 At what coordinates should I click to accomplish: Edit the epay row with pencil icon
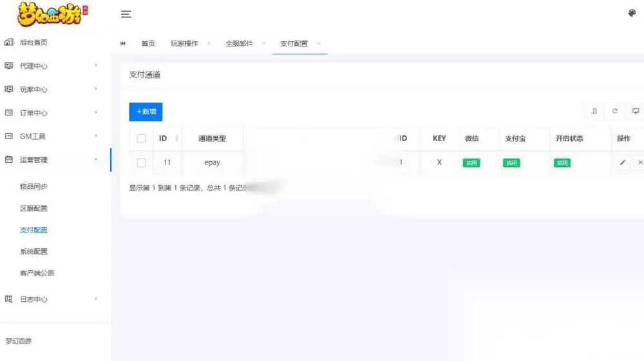point(623,162)
